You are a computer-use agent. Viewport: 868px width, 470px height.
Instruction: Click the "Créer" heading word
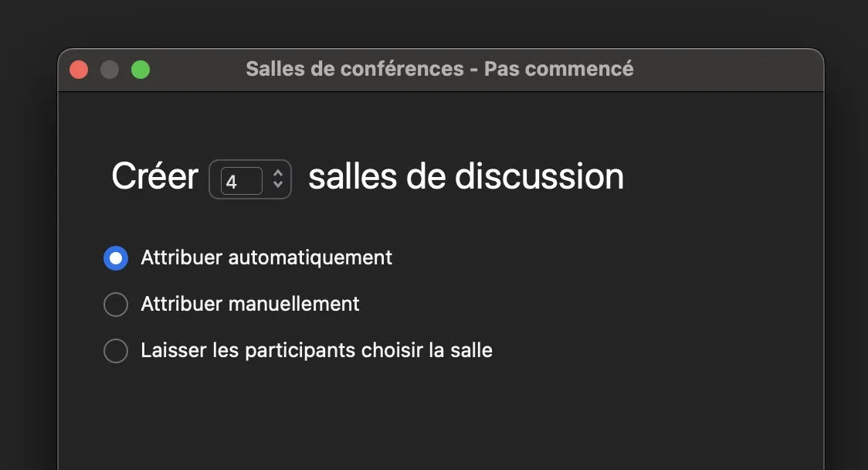(x=154, y=177)
